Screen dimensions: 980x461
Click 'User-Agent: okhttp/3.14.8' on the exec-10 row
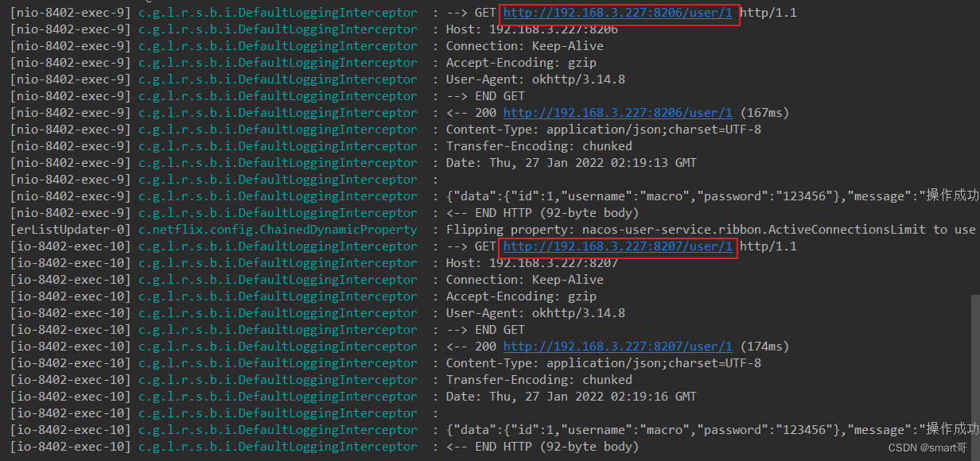(535, 313)
